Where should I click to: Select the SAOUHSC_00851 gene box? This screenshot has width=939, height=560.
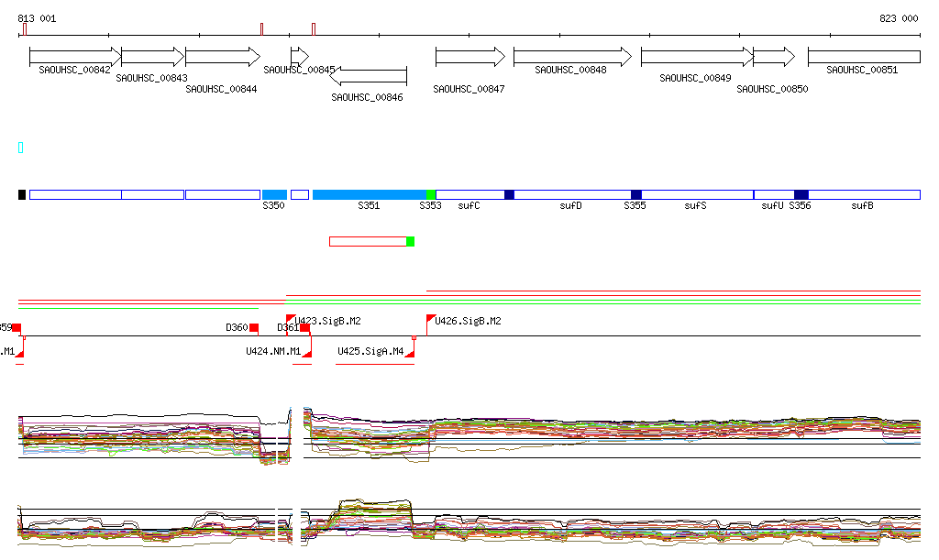click(864, 57)
